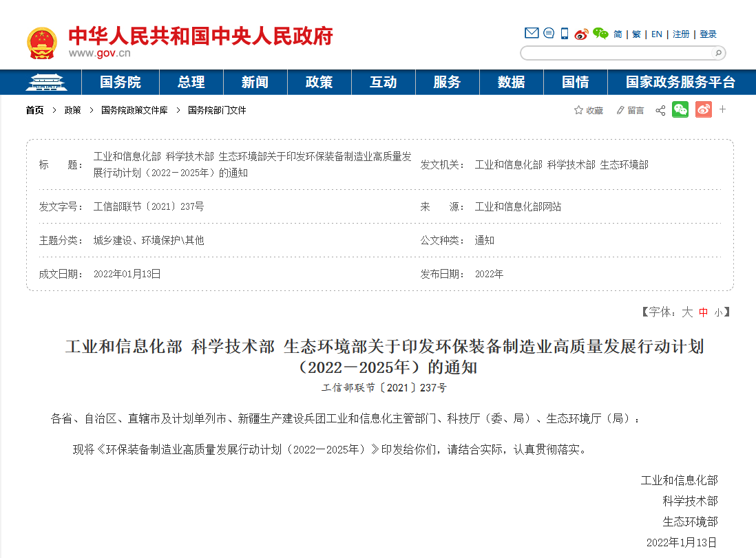756x558 pixels.
Task: Switch language to EN
Action: click(x=657, y=34)
